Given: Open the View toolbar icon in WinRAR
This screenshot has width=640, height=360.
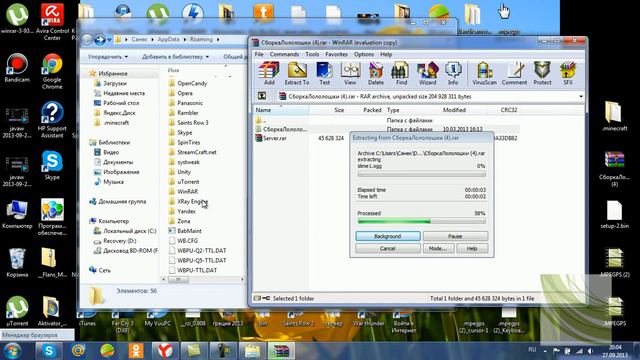Looking at the screenshot, I should pyautogui.click(x=350, y=73).
